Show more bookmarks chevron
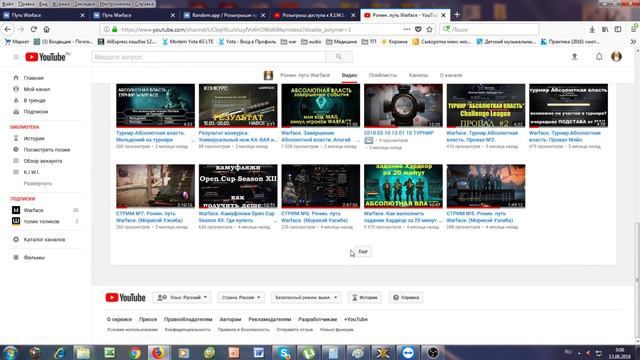 (633, 42)
